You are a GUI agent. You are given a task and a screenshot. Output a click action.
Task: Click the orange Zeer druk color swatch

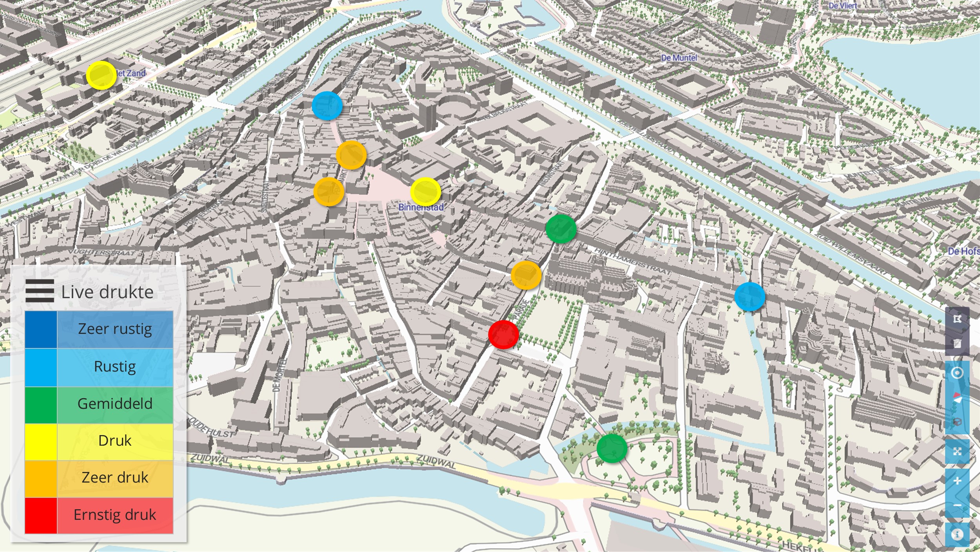point(41,478)
